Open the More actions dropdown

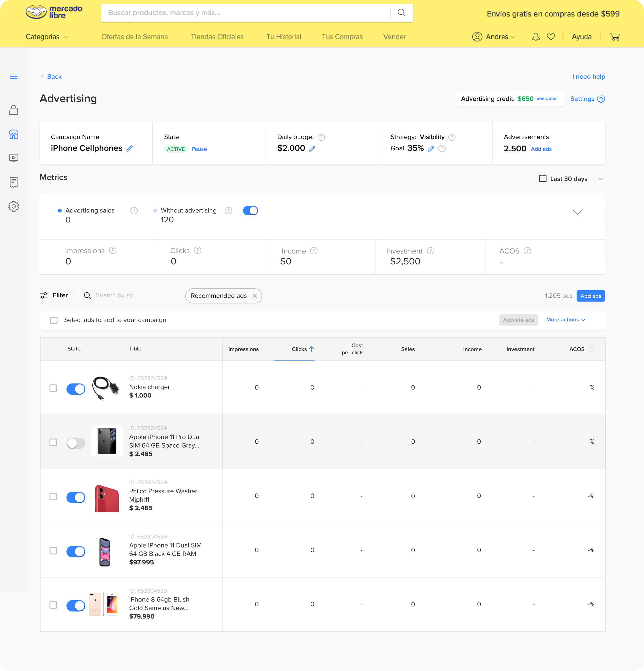[x=565, y=320]
